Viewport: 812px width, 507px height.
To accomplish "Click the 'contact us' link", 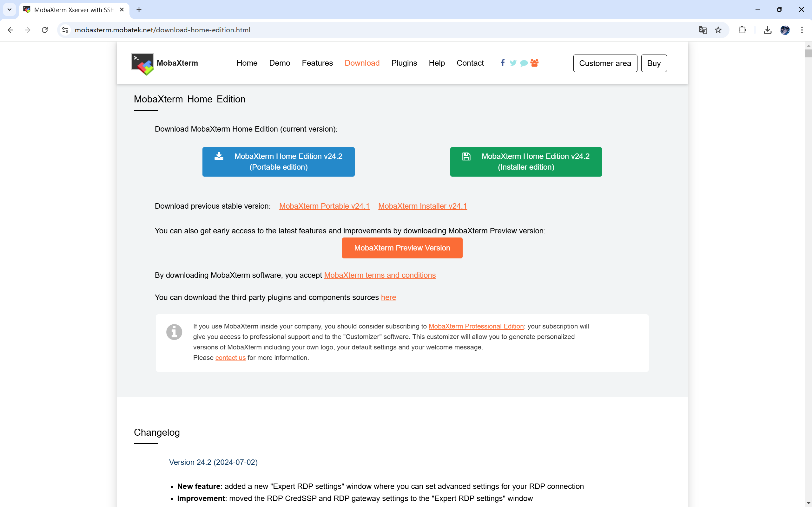I will (x=230, y=358).
